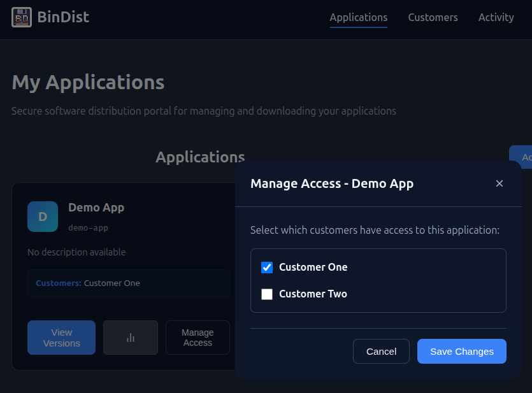Open the Applications nav tab

pyautogui.click(x=358, y=18)
